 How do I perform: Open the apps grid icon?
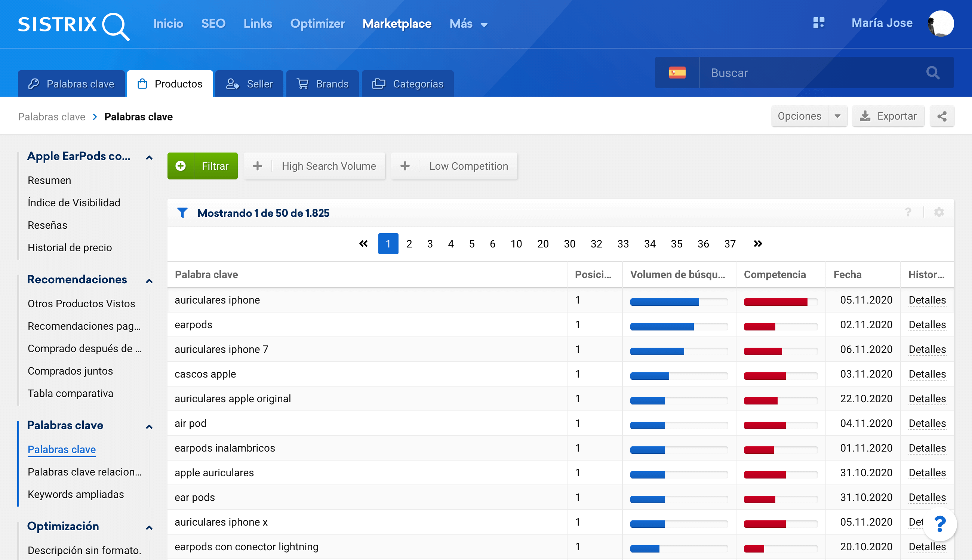818,23
